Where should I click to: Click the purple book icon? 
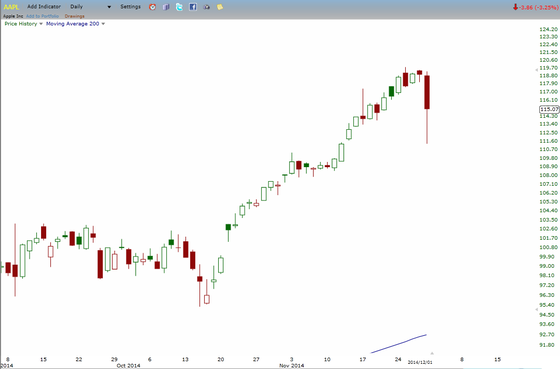click(x=166, y=7)
